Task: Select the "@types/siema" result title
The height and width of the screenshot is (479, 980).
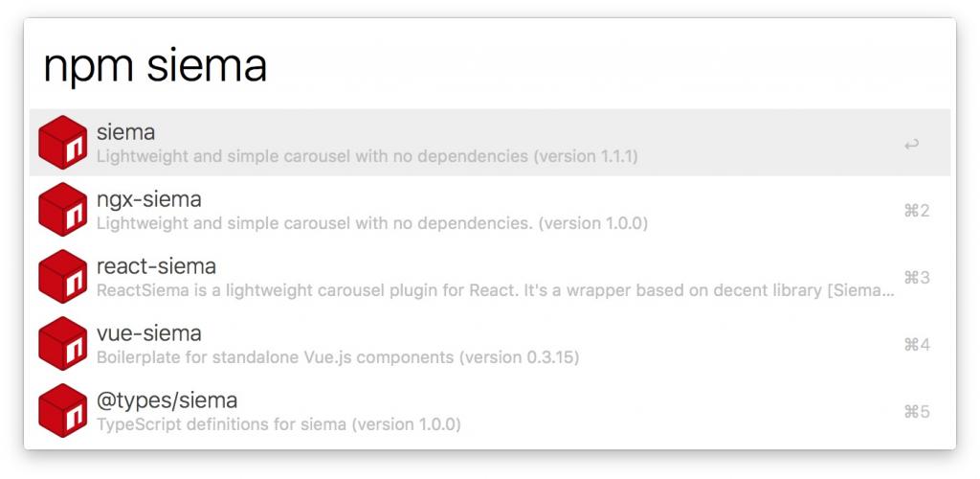Action: click(x=167, y=400)
